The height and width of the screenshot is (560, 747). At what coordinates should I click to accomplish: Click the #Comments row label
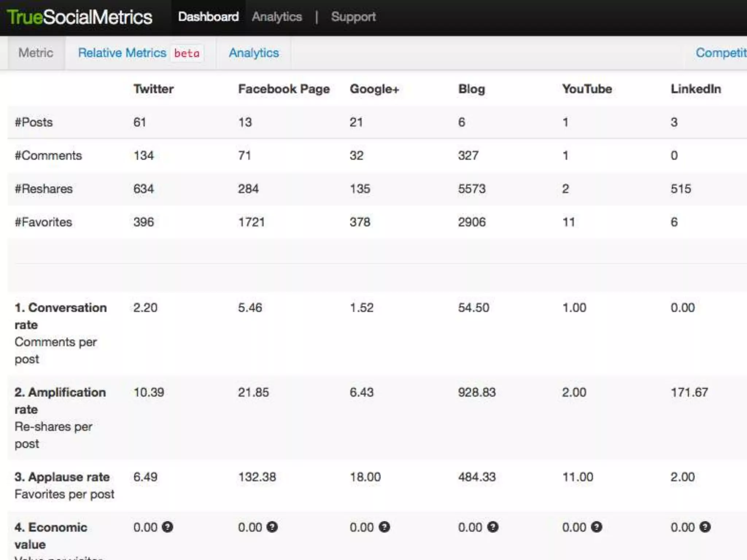pos(48,156)
